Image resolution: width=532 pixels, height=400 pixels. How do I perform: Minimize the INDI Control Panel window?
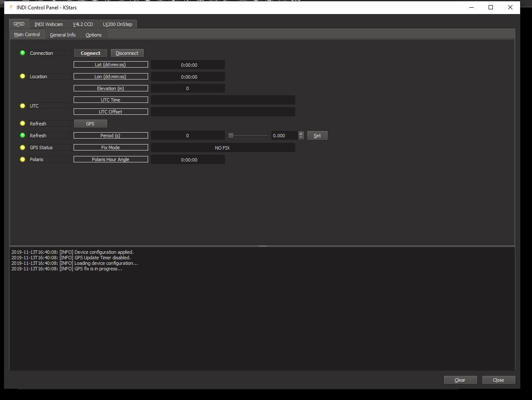472,7
